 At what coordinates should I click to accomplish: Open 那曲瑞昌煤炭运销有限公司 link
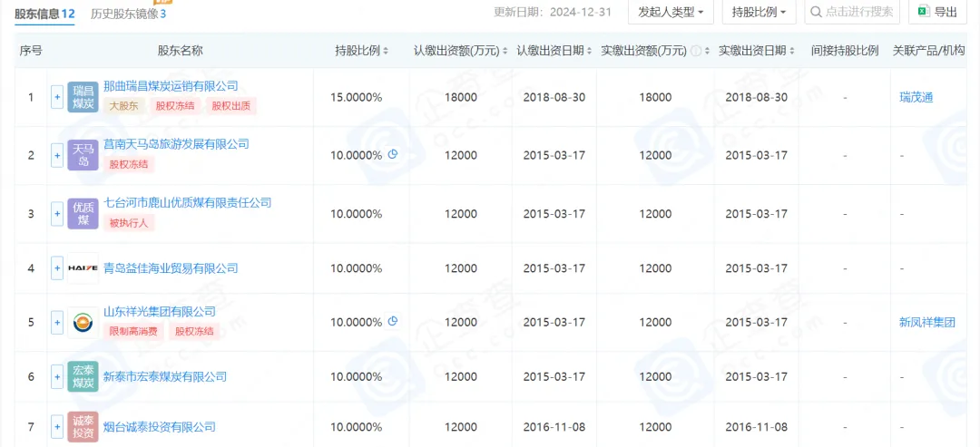coord(171,86)
